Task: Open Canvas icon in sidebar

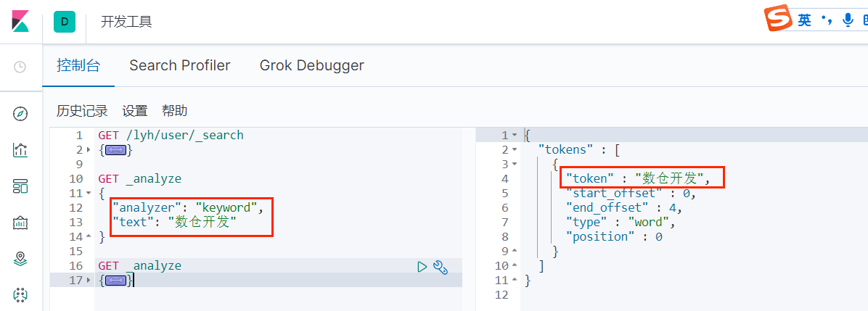Action: point(20,223)
